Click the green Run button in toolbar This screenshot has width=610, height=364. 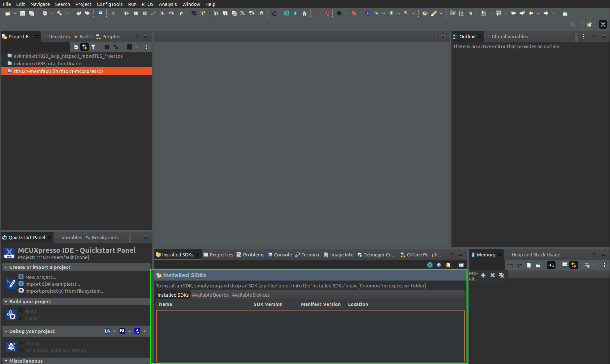pos(391,13)
